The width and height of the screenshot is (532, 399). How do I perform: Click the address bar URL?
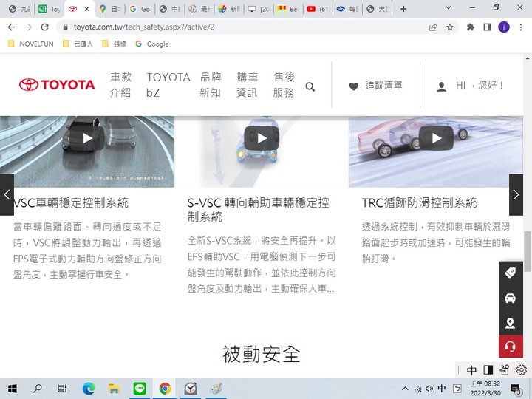point(144,27)
